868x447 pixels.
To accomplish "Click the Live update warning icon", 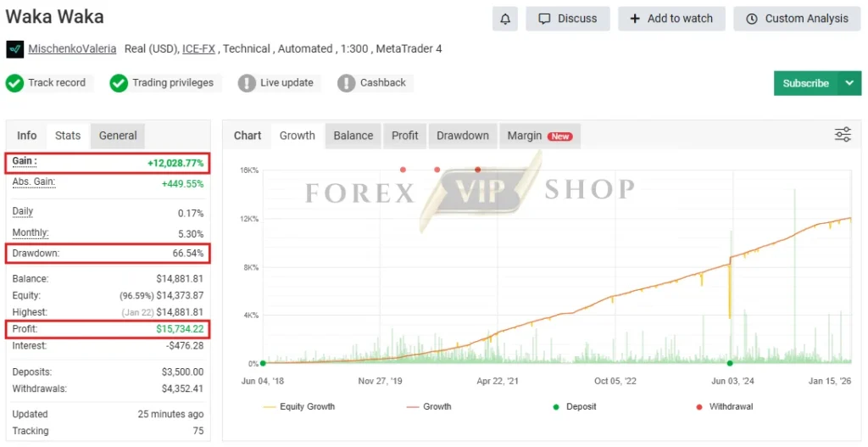I will click(x=247, y=83).
